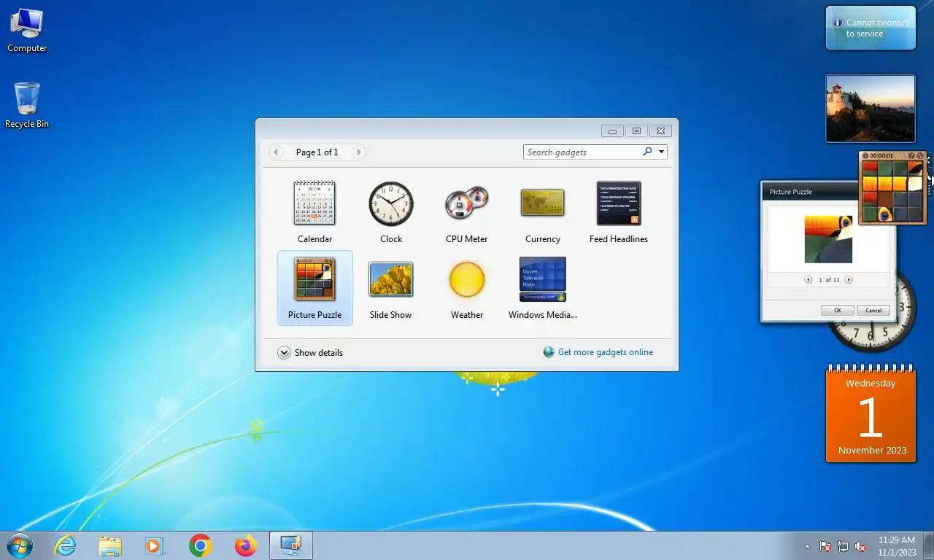
Task: Open the network tray icon
Action: (843, 546)
